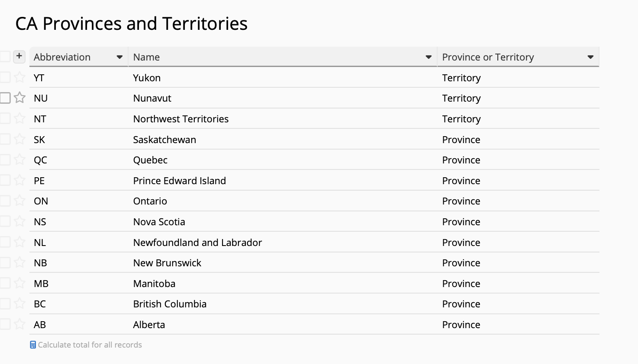The image size is (638, 364).
Task: Star the British Columbia row
Action: click(19, 303)
